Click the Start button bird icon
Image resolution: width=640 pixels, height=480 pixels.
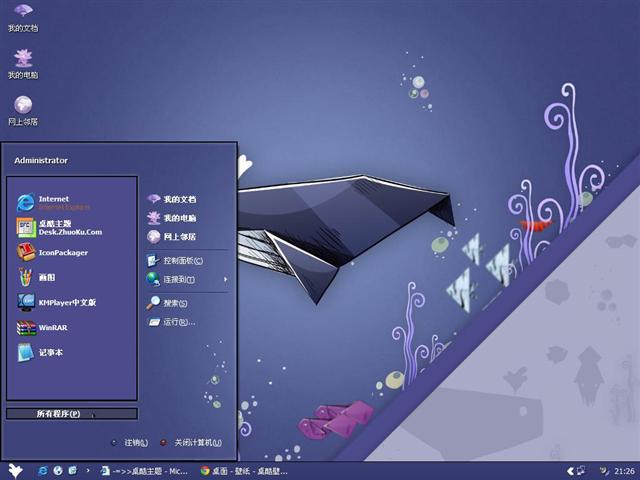click(x=16, y=471)
